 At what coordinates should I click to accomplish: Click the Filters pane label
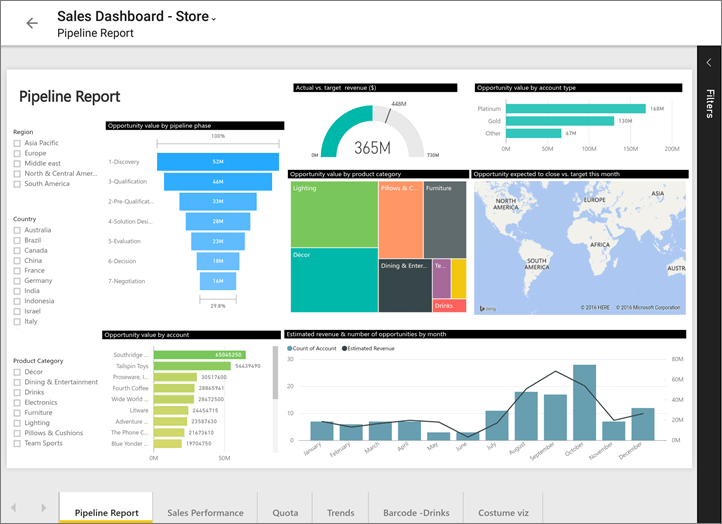(709, 103)
